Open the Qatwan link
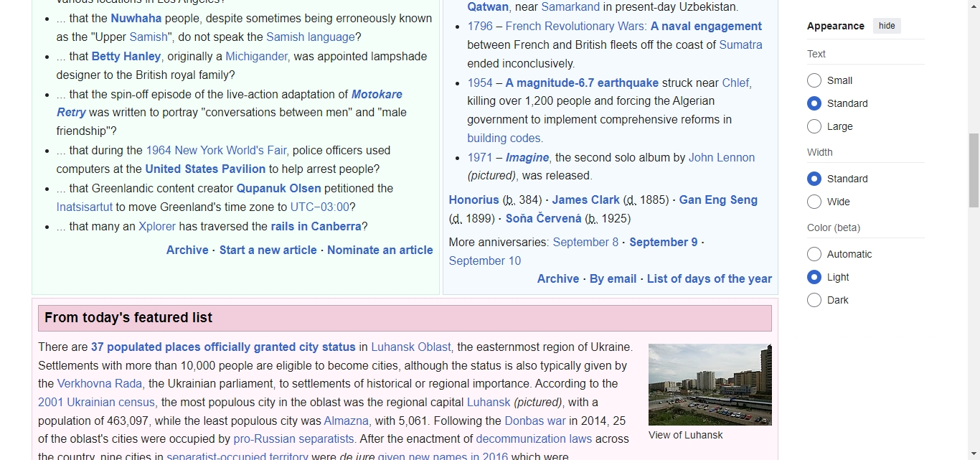980x460 pixels. (x=488, y=6)
